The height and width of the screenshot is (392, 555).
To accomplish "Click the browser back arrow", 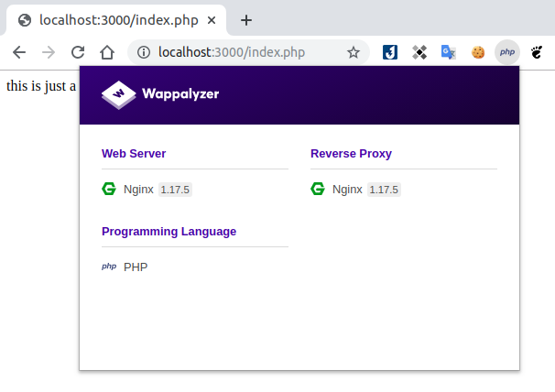I will (19, 52).
